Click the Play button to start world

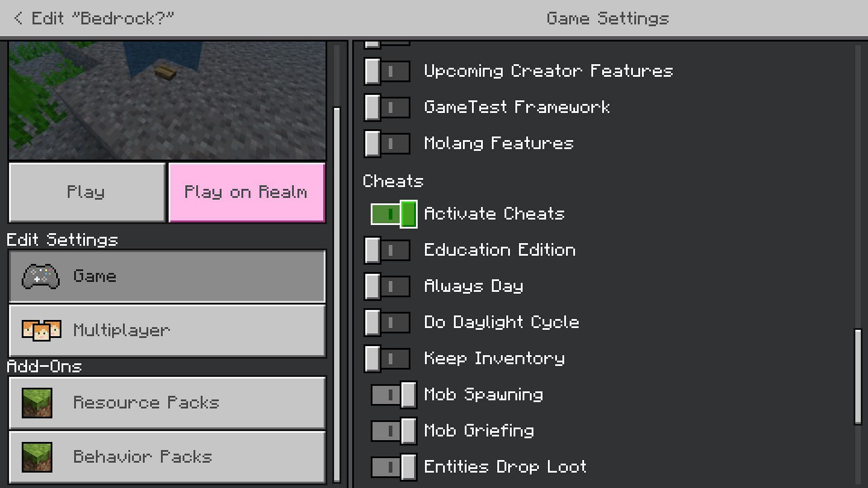(86, 191)
